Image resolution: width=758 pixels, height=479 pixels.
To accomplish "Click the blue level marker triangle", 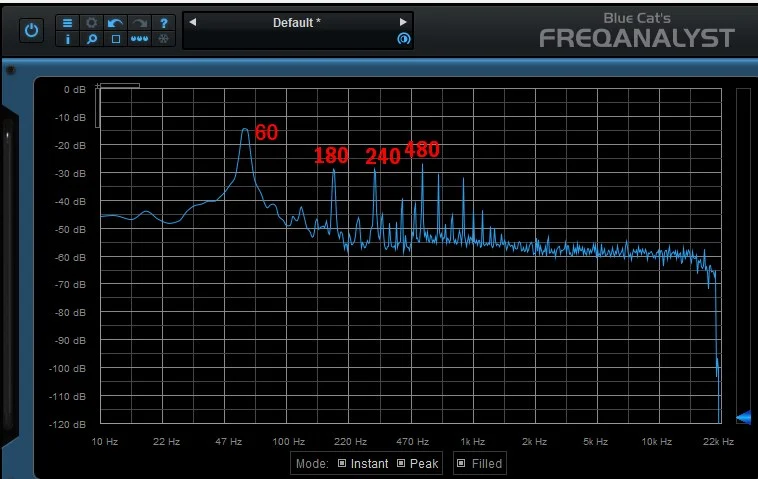I will pos(743,417).
